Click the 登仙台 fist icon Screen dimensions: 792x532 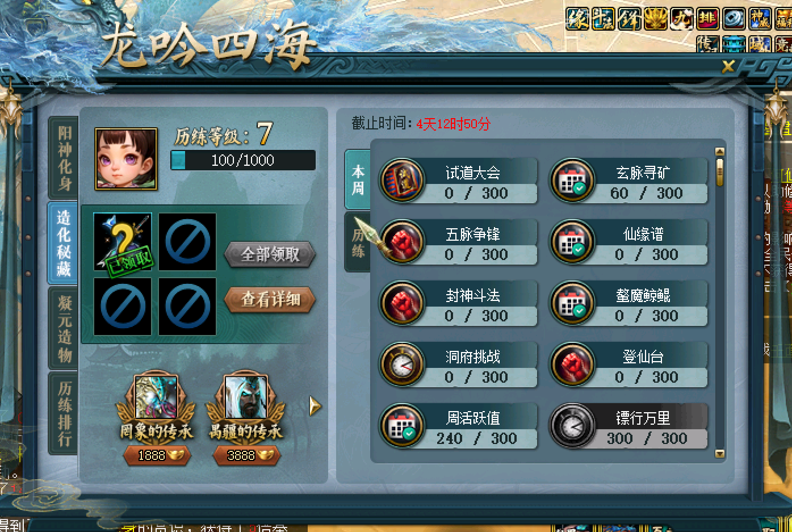[572, 365]
